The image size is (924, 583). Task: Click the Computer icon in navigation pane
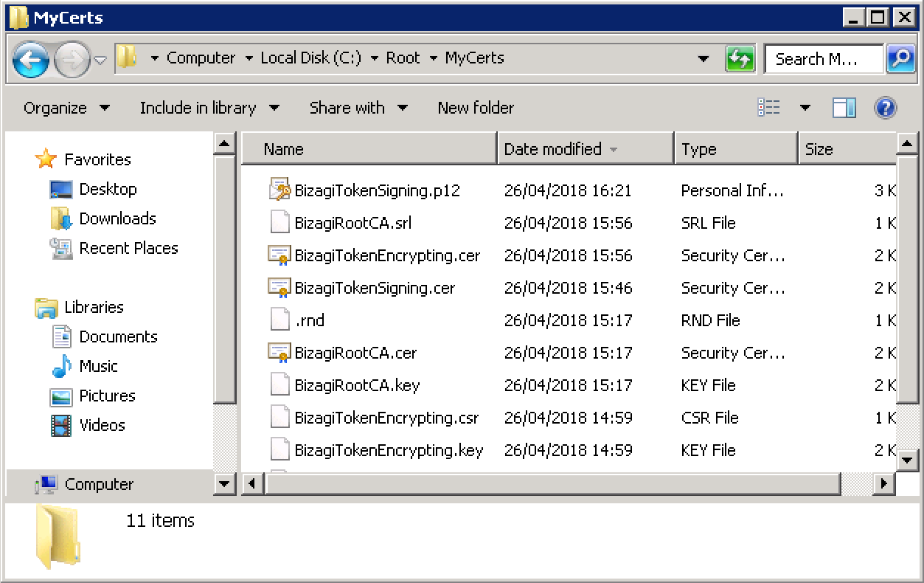46,485
